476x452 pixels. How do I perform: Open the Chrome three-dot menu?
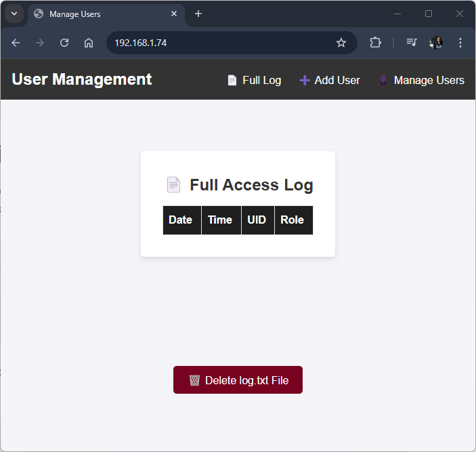(460, 43)
